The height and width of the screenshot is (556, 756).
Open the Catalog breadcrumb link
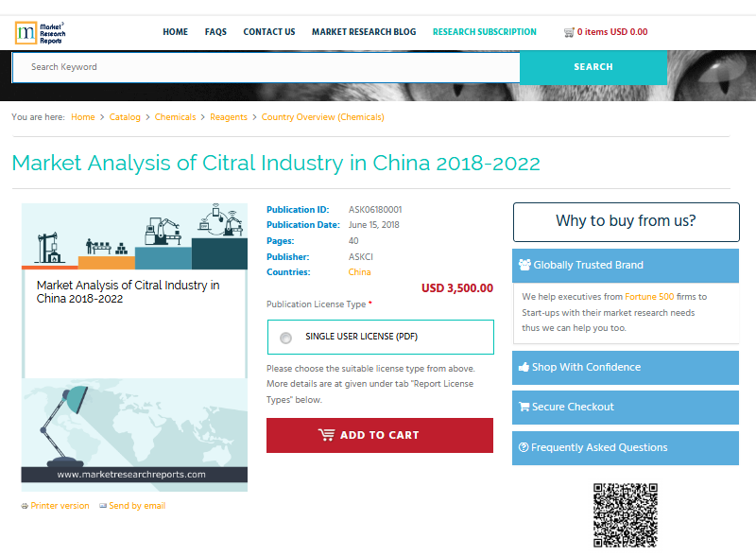(x=125, y=117)
